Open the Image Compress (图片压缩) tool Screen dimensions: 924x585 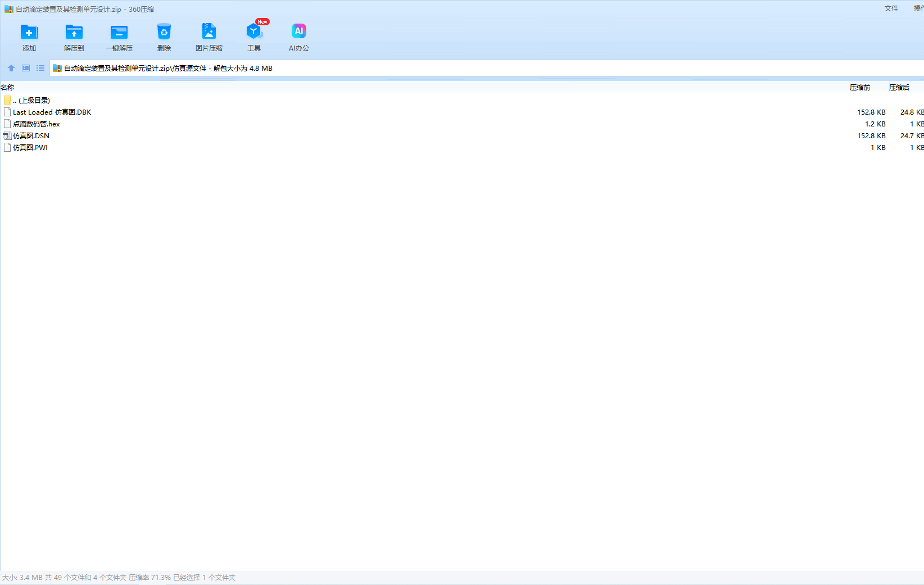tap(209, 33)
